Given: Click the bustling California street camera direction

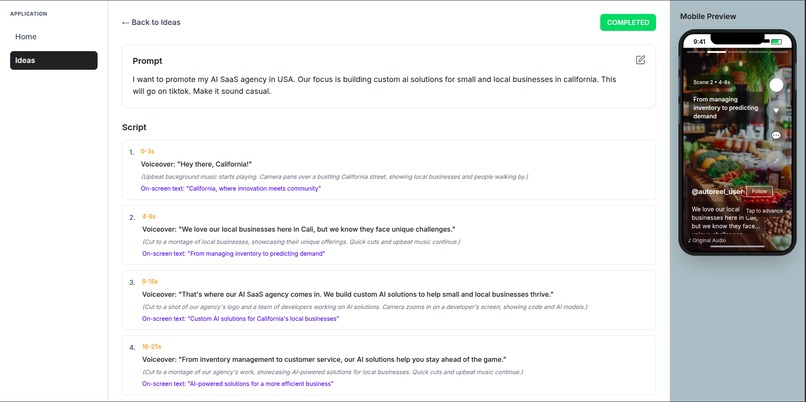Looking at the screenshot, I should click(335, 176).
